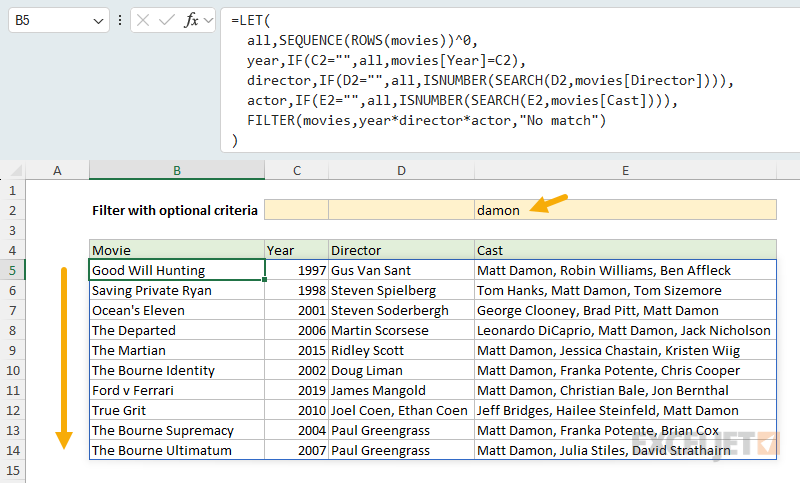Image resolution: width=800 pixels, height=483 pixels.
Task: Select row 15 header
Action: tap(13, 470)
